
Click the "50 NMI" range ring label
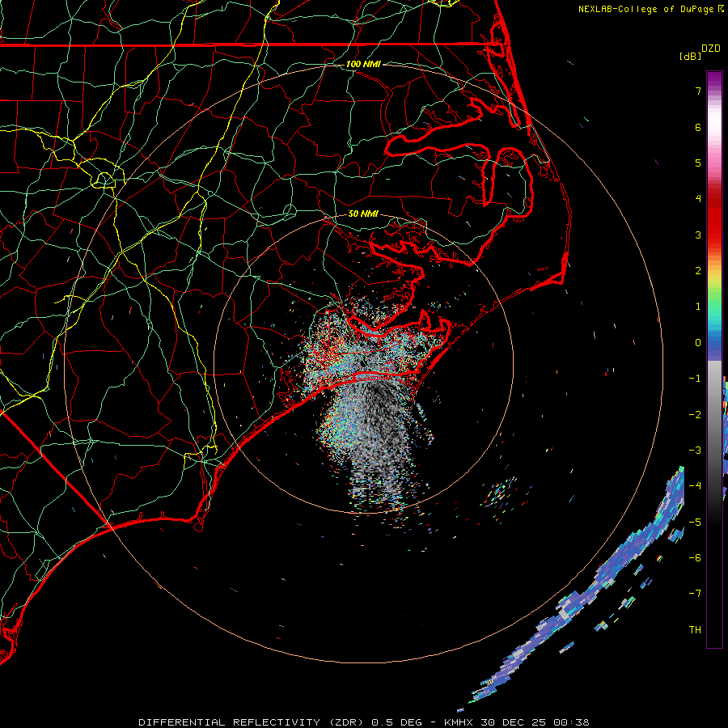click(363, 214)
